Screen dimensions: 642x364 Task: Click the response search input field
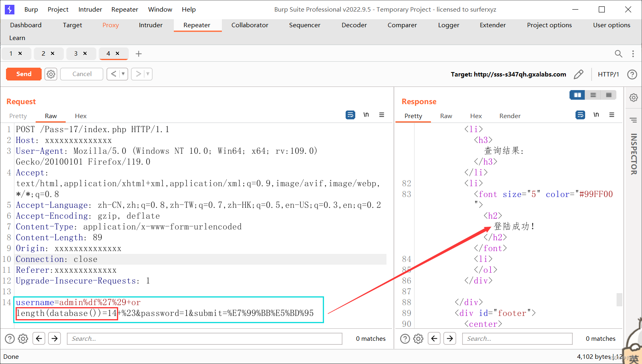pyautogui.click(x=517, y=339)
